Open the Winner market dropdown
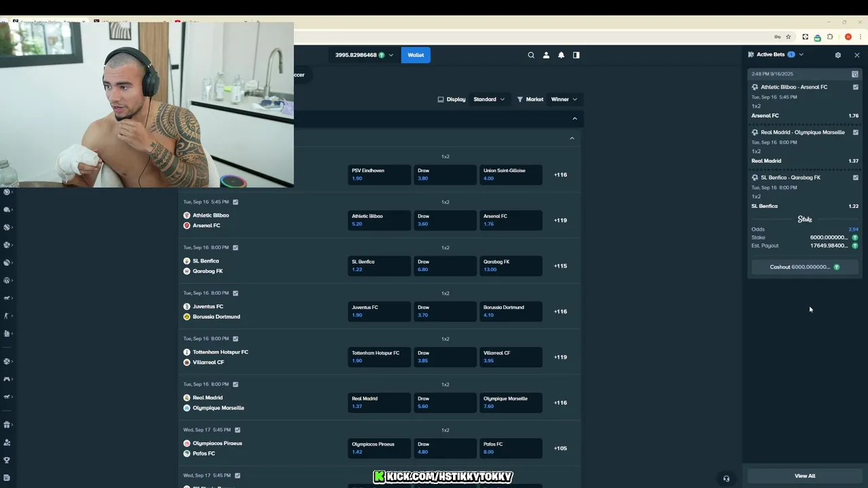 click(x=564, y=99)
